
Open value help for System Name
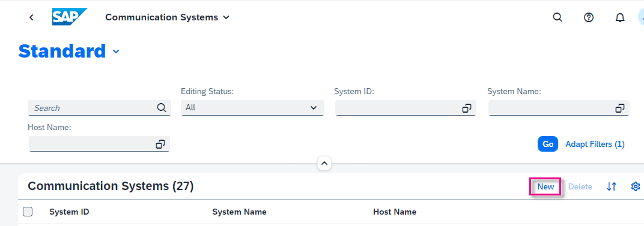(x=620, y=109)
